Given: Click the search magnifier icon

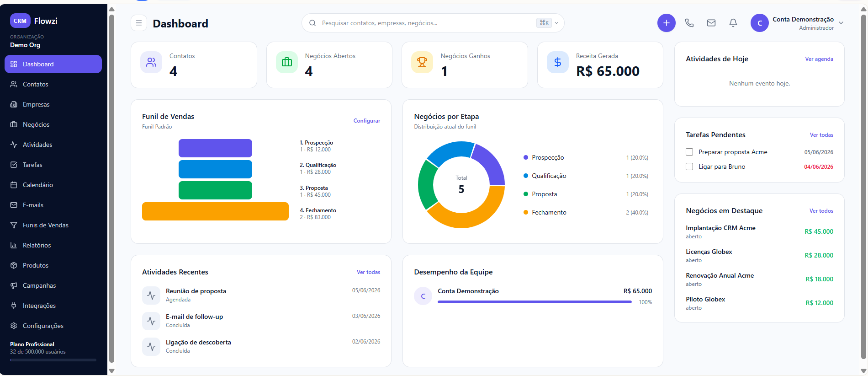Looking at the screenshot, I should coord(312,23).
